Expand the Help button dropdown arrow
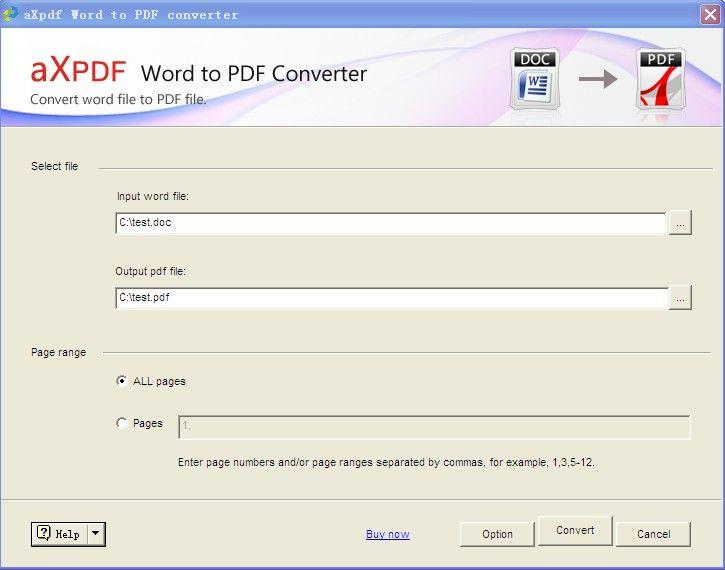This screenshot has width=725, height=570. coord(96,534)
